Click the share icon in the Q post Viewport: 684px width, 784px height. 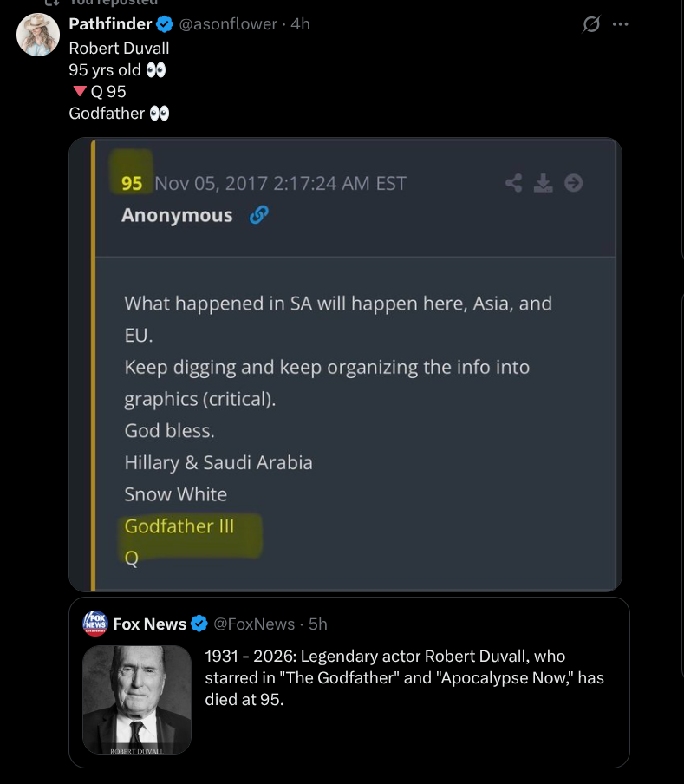click(x=514, y=183)
